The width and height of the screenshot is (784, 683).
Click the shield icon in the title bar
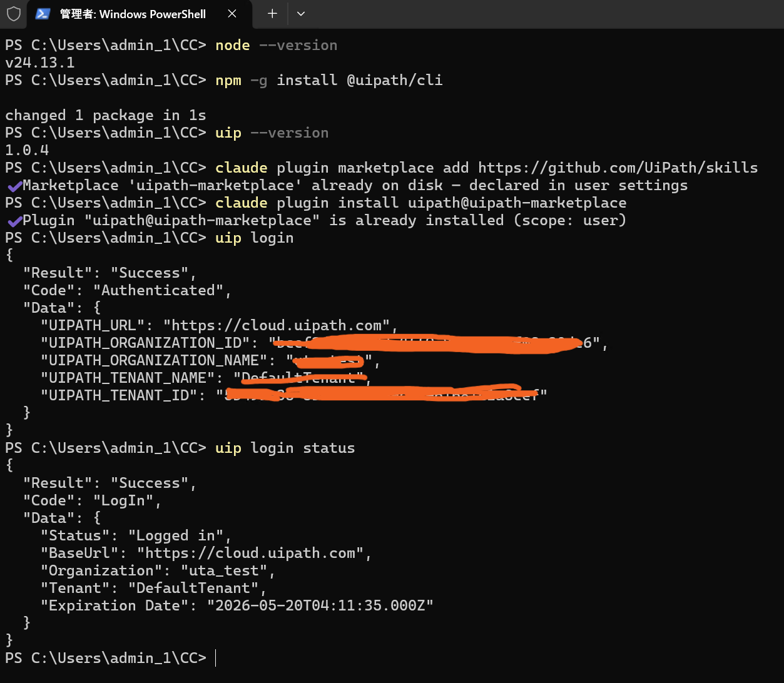click(x=14, y=14)
